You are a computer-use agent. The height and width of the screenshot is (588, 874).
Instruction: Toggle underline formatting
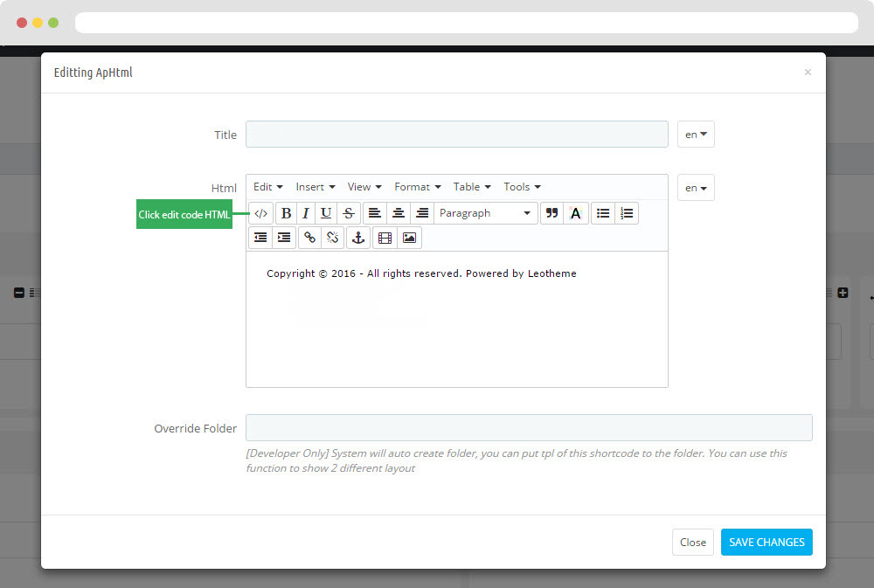[326, 213]
